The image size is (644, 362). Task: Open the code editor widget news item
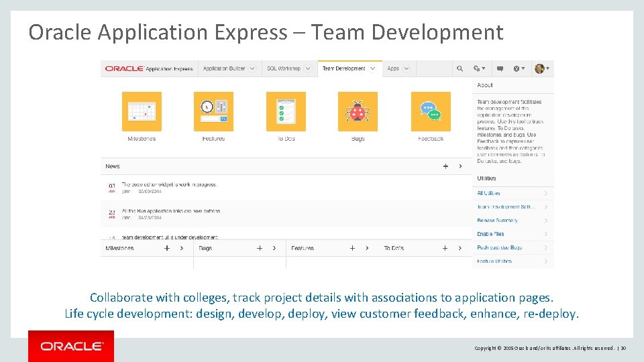(x=170, y=185)
